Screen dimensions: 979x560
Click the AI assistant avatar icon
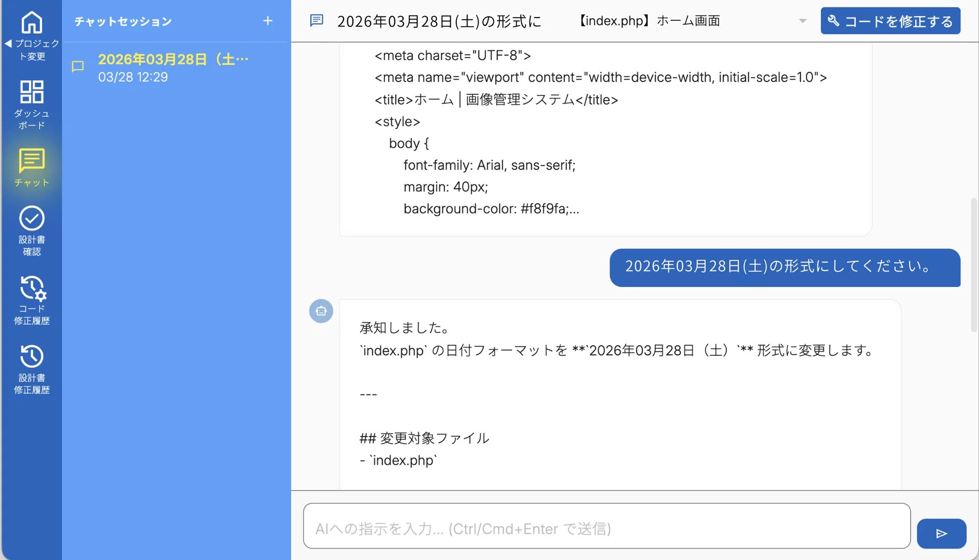[321, 311]
